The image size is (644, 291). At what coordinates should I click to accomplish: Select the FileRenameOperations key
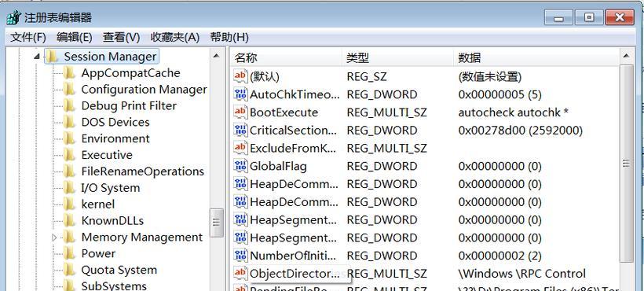tap(142, 171)
